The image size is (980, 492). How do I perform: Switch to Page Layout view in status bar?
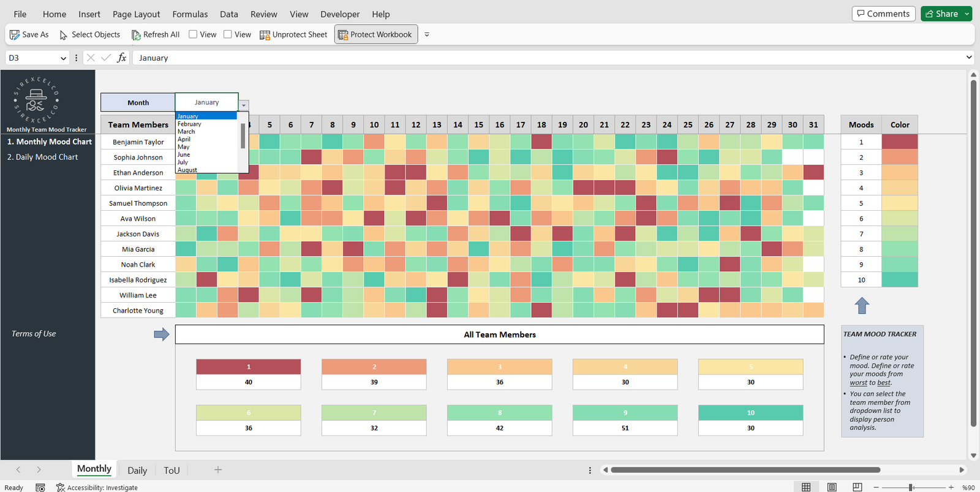(x=832, y=487)
